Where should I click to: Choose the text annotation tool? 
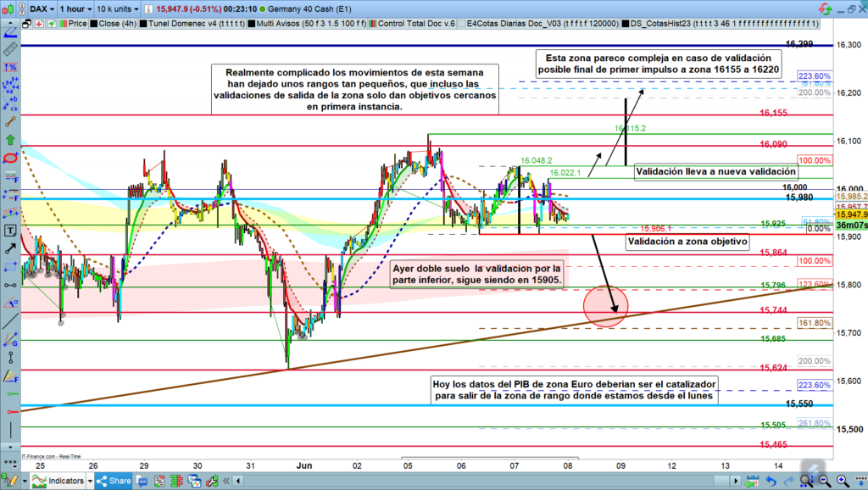pos(10,231)
